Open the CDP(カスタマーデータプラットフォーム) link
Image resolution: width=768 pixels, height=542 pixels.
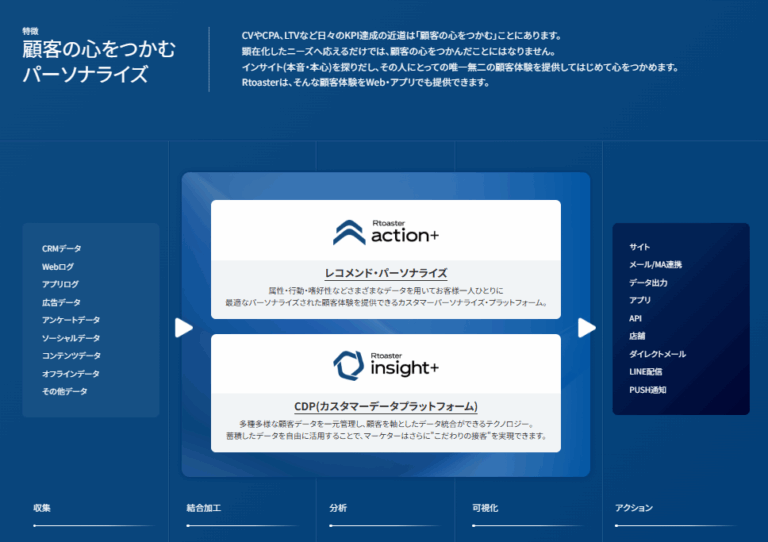[x=386, y=406]
